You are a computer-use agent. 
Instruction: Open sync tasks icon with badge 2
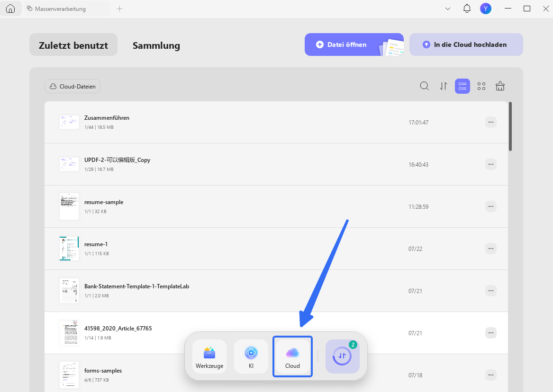tap(342, 356)
